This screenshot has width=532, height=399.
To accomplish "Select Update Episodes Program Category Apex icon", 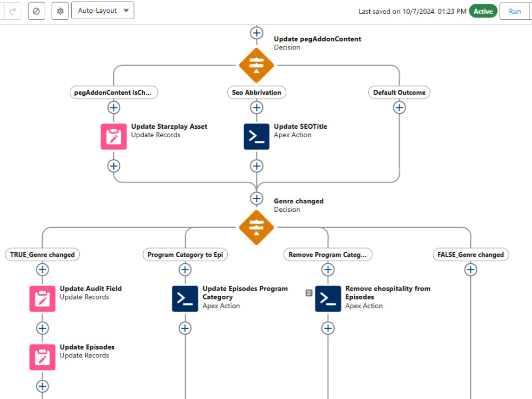I will click(185, 298).
